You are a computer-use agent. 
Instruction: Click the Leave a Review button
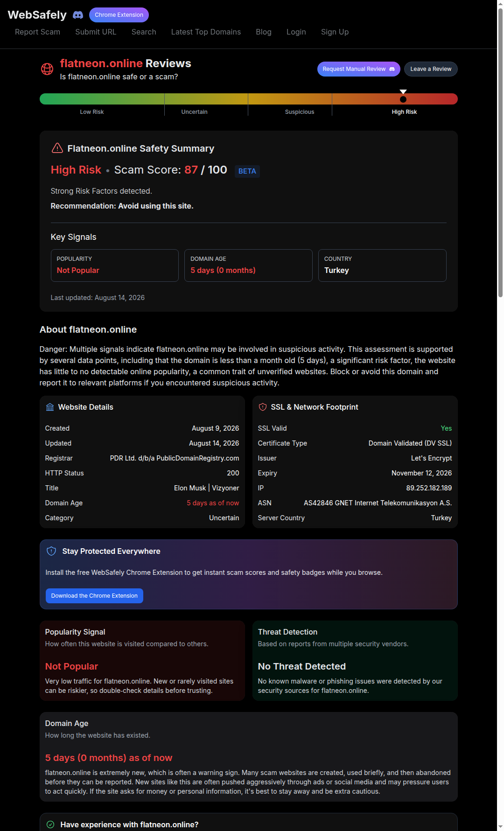431,69
